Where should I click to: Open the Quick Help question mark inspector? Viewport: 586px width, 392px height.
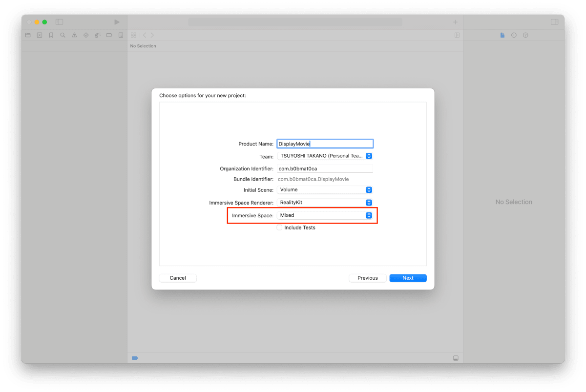(x=525, y=35)
